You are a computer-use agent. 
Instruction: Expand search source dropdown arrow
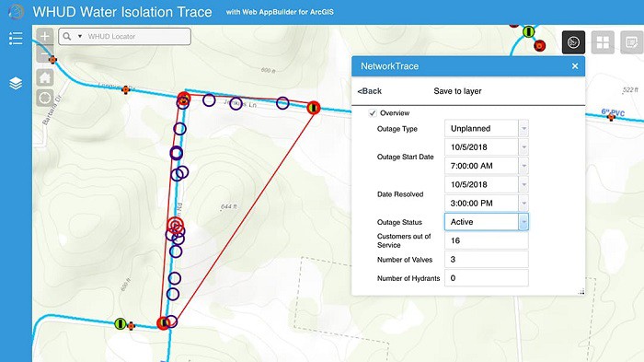coord(80,36)
